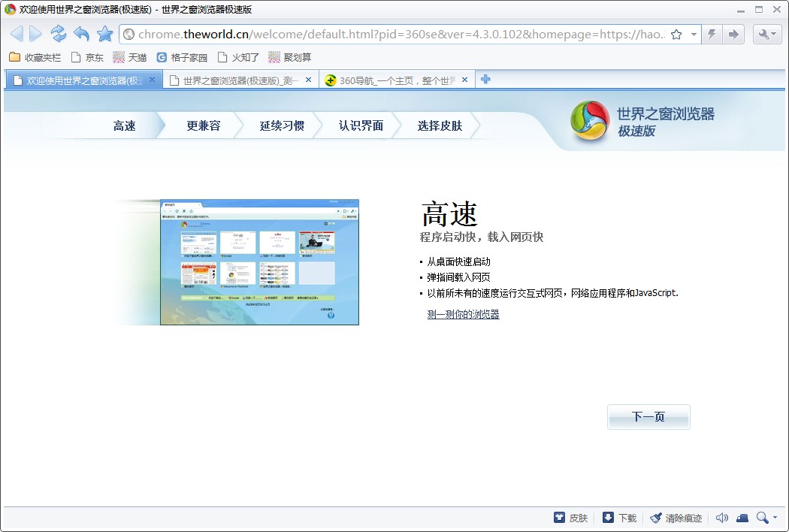Open the address bar history dropdown
Image resolution: width=789 pixels, height=532 pixels.
tap(693, 34)
